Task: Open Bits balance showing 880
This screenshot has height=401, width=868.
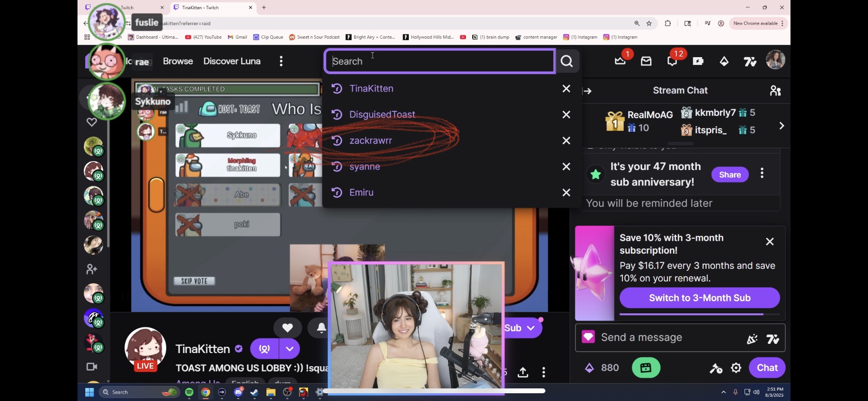Action: pyautogui.click(x=602, y=368)
